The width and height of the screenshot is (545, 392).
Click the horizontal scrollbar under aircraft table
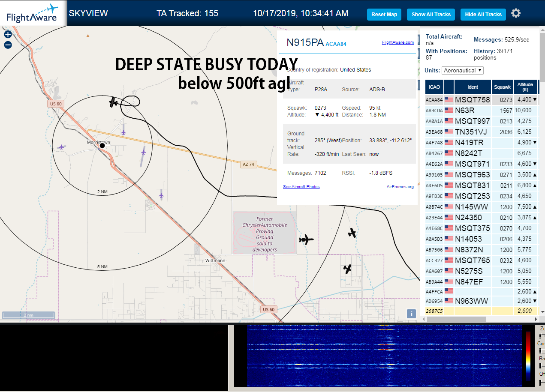455,319
